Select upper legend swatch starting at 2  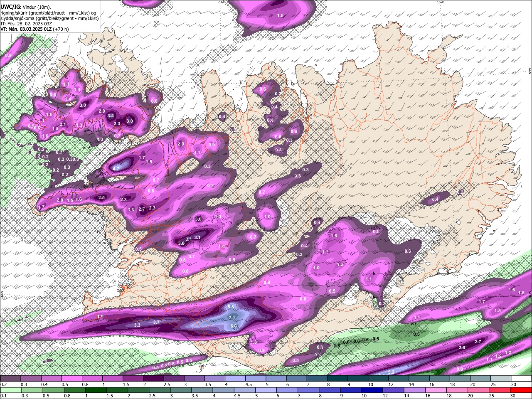[x=153, y=379]
